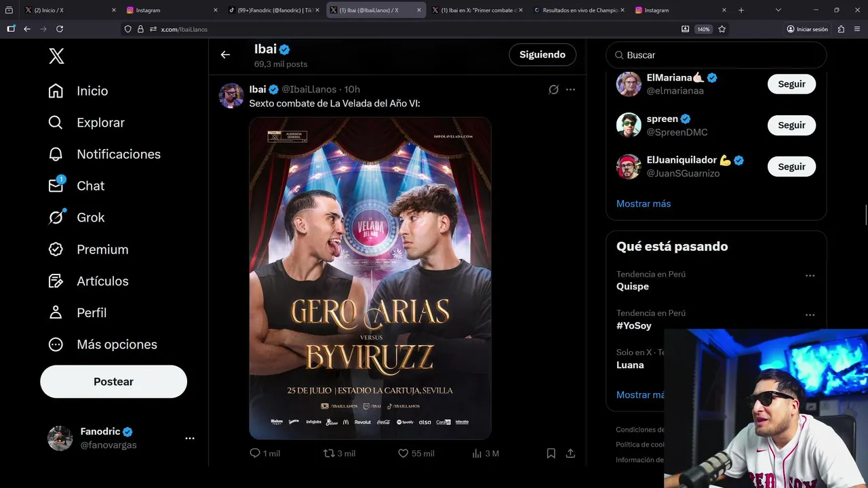Open options for Quispe trend
The width and height of the screenshot is (868, 488).
tap(810, 276)
